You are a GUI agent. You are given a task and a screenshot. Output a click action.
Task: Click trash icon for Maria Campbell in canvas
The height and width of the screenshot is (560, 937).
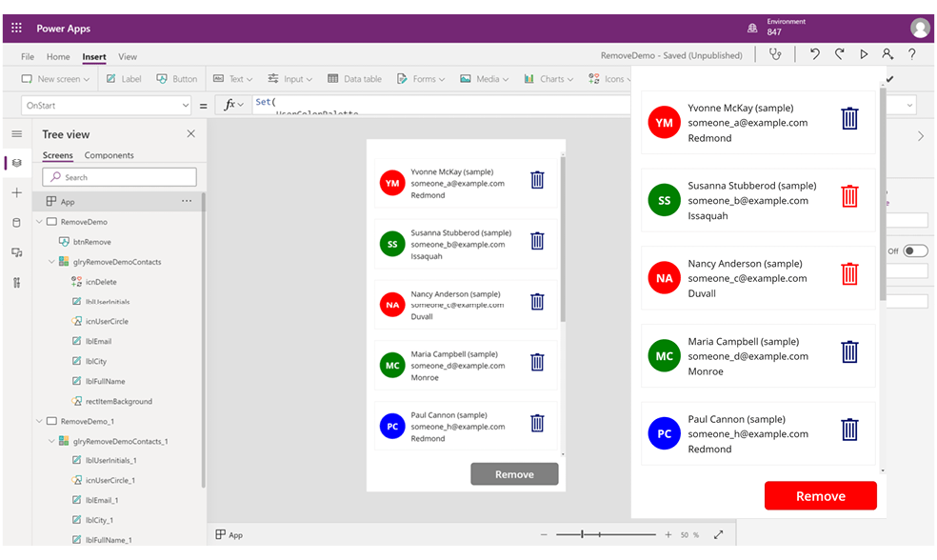click(537, 362)
